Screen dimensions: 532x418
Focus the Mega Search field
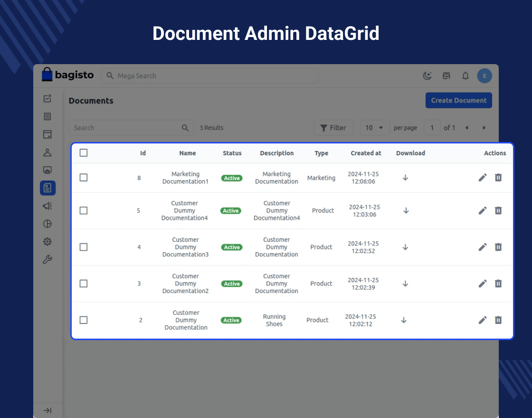tap(209, 76)
